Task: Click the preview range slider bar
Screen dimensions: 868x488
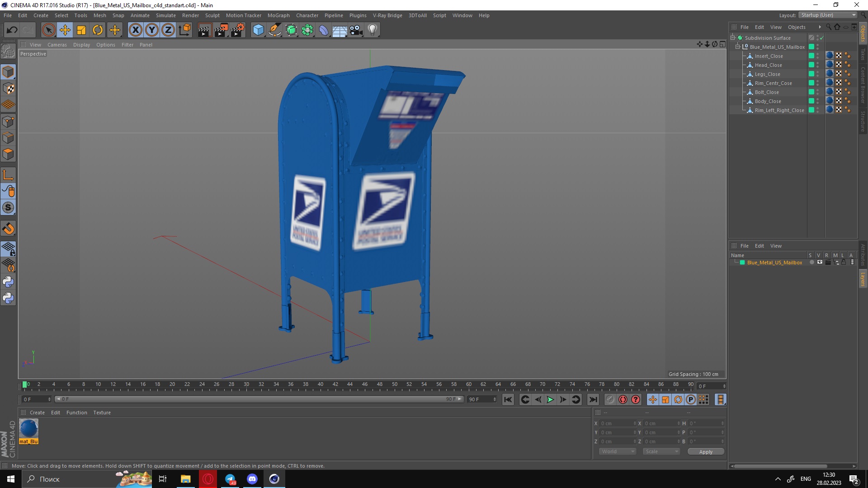Action: tap(259, 399)
